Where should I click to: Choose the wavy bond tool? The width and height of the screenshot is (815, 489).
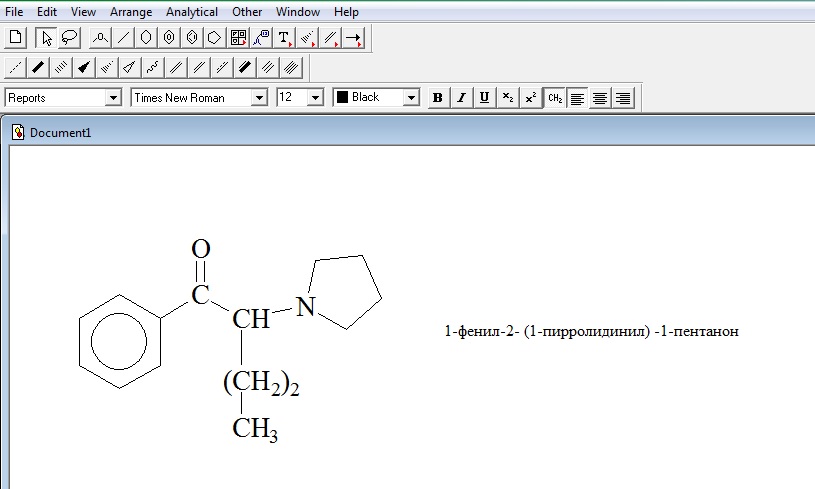pyautogui.click(x=152, y=68)
